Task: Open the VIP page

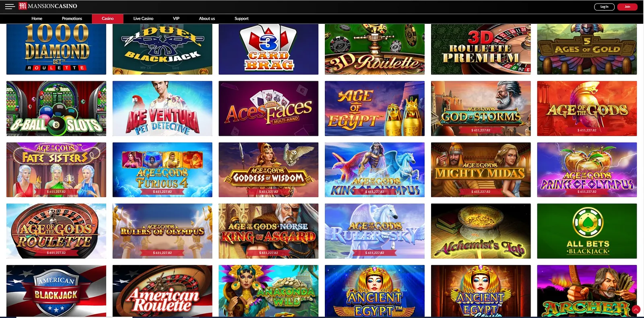Action: pyautogui.click(x=176, y=18)
